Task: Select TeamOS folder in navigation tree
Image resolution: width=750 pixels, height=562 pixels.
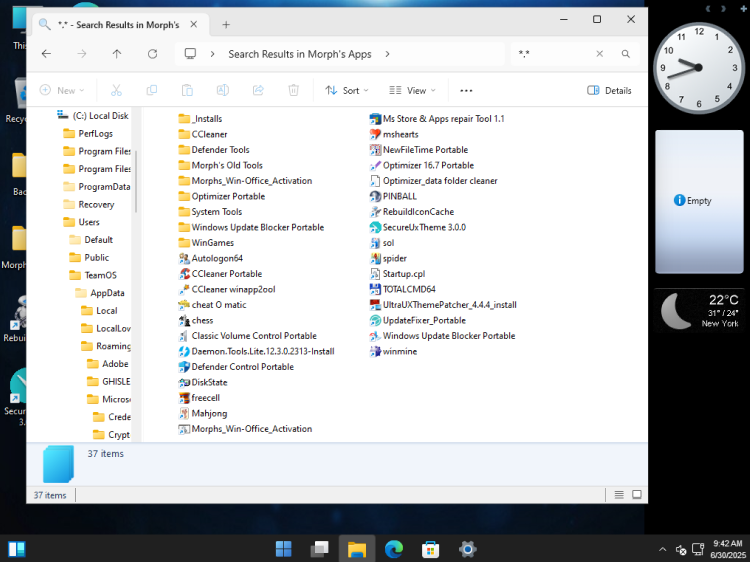Action: tap(93, 275)
